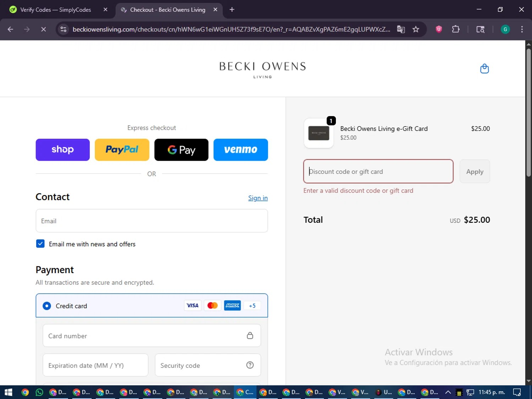The image size is (532, 399).
Task: Click the browser address bar URL
Action: point(231,29)
